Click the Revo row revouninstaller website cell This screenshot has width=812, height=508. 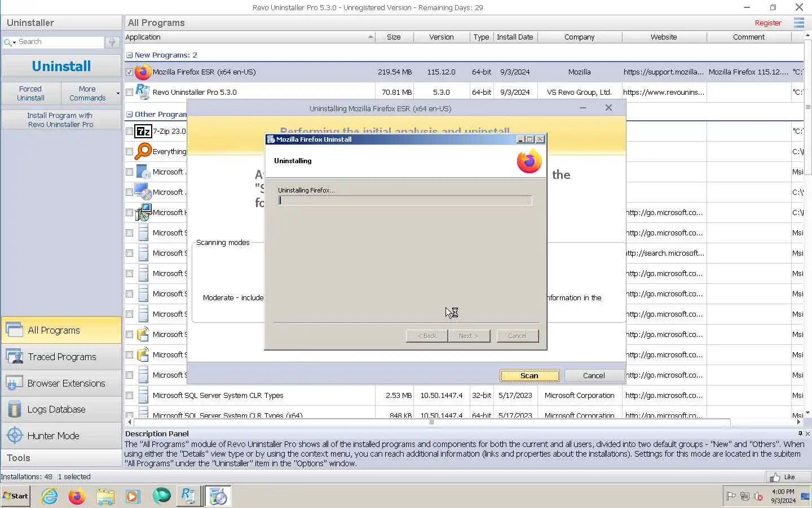pos(664,92)
